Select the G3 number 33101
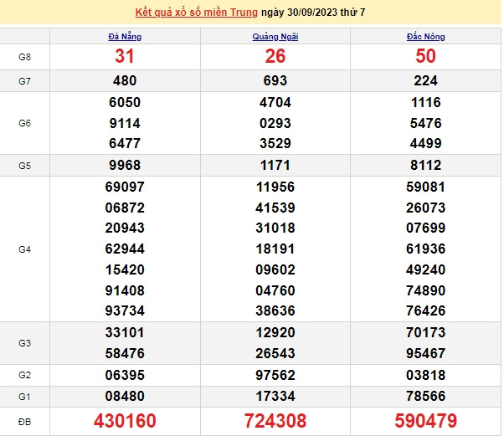This screenshot has width=504, height=436. click(125, 332)
